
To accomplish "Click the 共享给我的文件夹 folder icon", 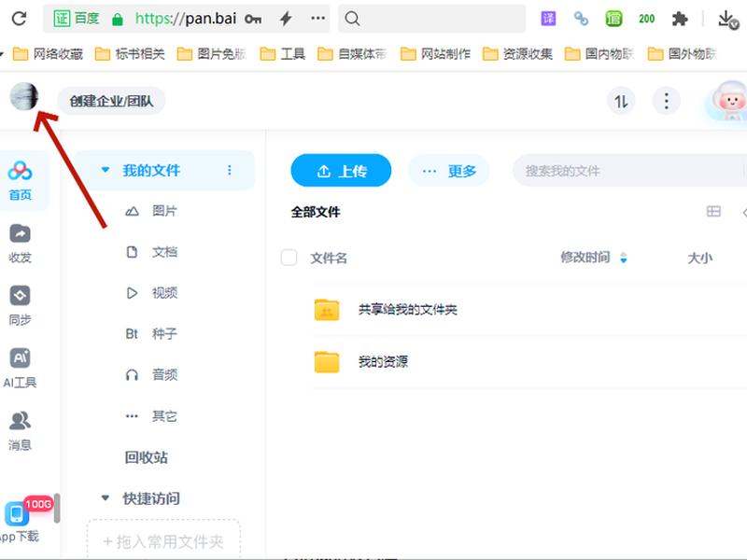I will click(x=327, y=310).
